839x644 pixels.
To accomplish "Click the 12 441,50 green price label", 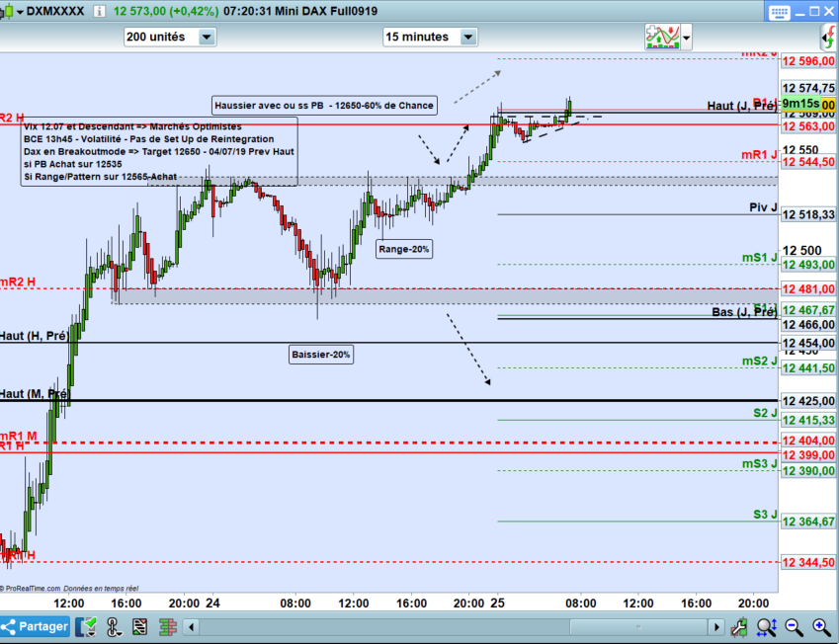I will point(808,368).
